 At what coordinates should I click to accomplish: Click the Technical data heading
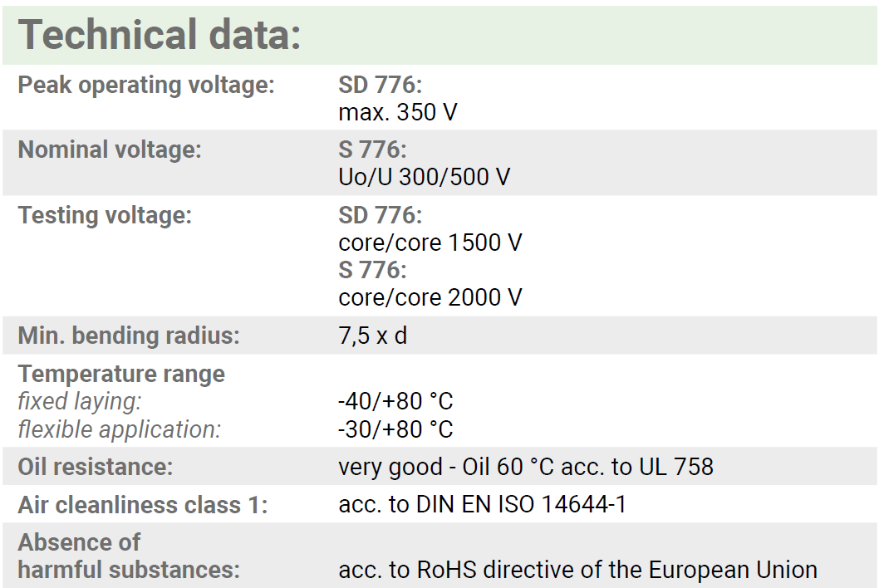coord(160,35)
